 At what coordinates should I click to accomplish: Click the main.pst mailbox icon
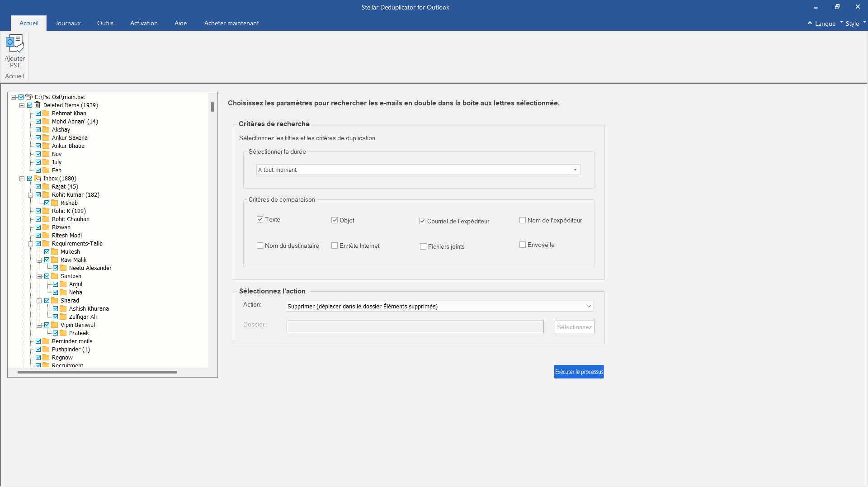click(x=29, y=97)
